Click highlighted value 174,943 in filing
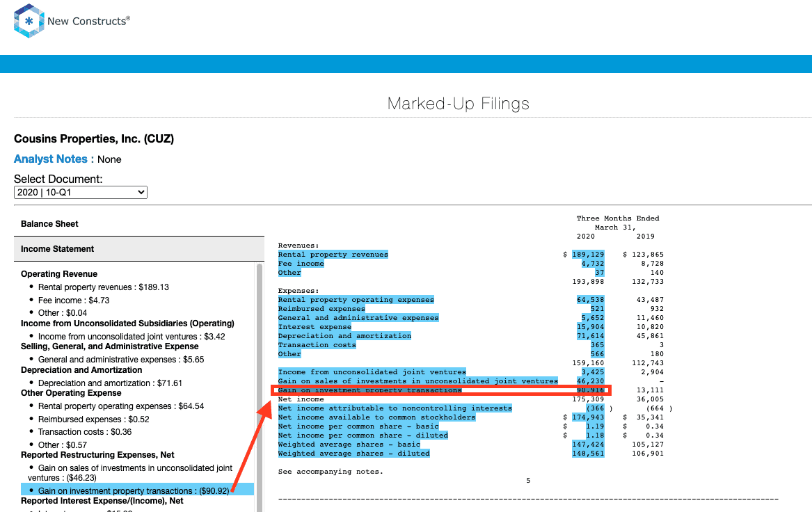 point(588,417)
